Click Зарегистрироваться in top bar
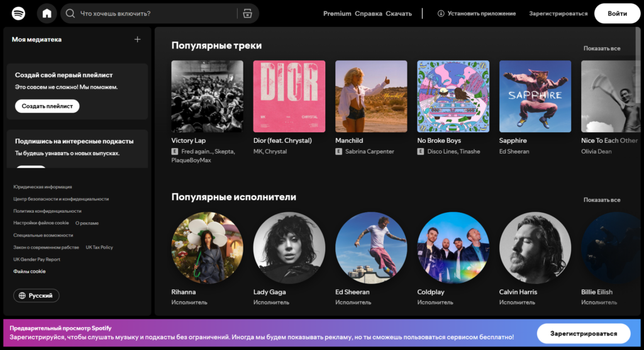644x350 pixels. [x=558, y=14]
